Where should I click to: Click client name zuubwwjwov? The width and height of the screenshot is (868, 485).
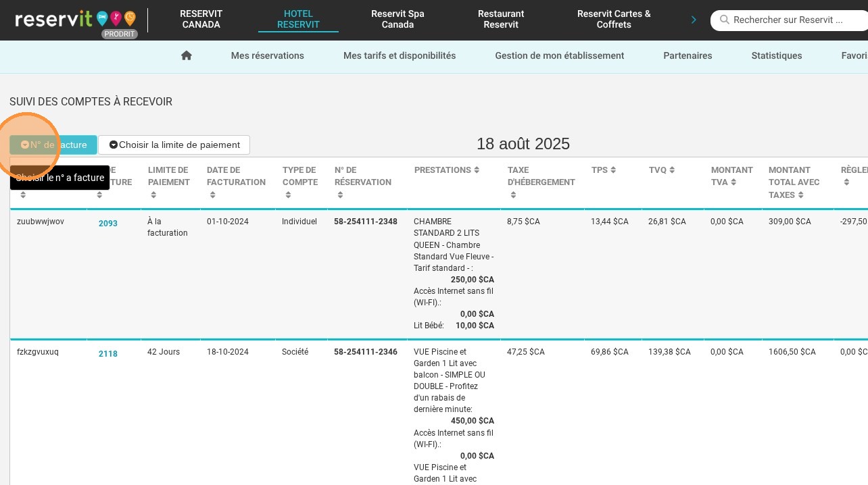[41, 222]
